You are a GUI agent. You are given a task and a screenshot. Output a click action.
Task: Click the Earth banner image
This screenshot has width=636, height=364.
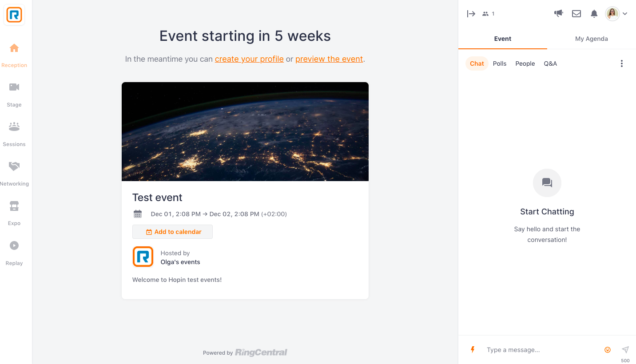tap(245, 131)
